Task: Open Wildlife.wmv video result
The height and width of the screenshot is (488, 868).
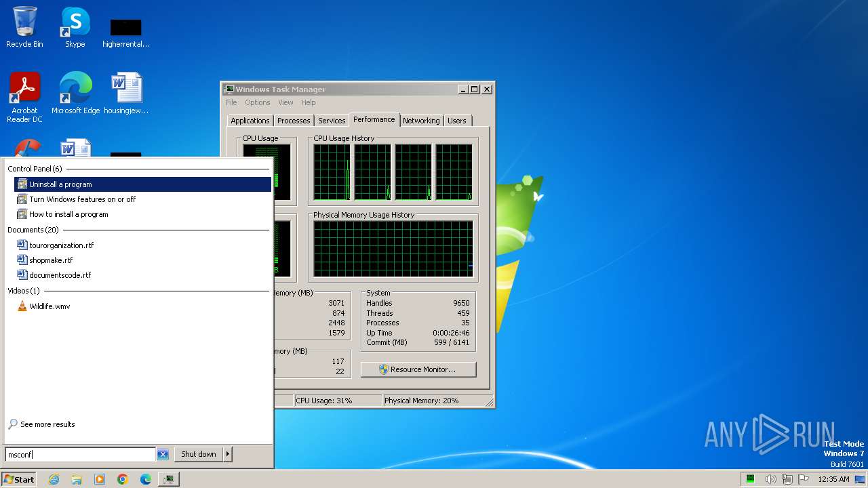Action: point(142,306)
